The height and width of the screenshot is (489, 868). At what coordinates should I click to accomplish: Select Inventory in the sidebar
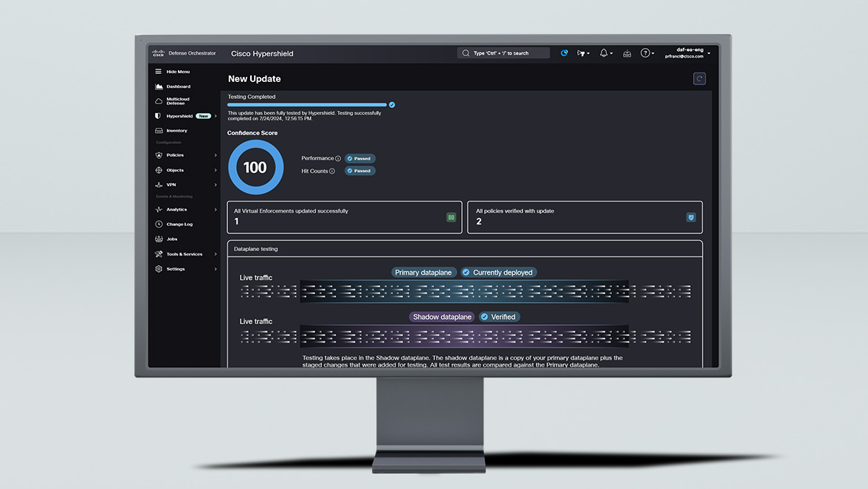[x=176, y=131]
